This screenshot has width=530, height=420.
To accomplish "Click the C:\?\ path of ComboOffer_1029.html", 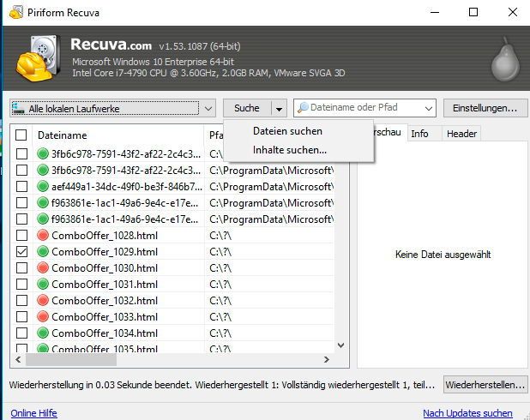I will click(x=220, y=252).
